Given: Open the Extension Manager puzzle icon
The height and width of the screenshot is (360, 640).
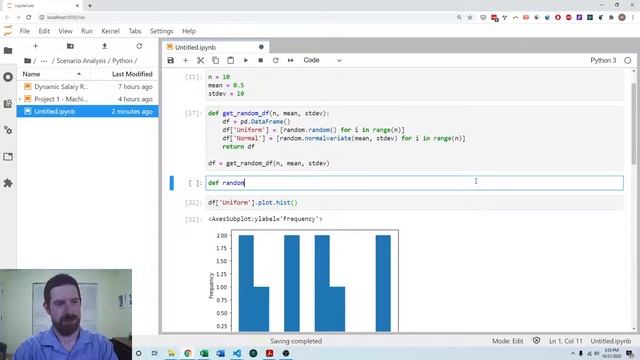Looking at the screenshot, I should (8, 183).
